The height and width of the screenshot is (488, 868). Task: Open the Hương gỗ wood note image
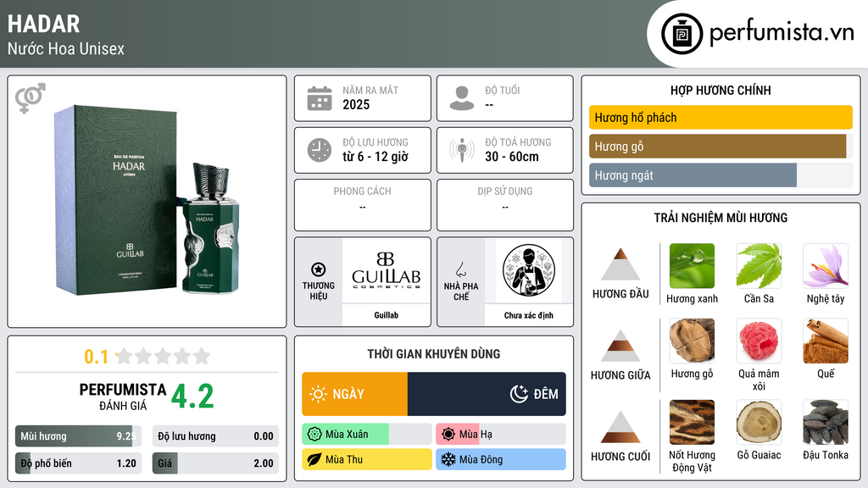[692, 341]
